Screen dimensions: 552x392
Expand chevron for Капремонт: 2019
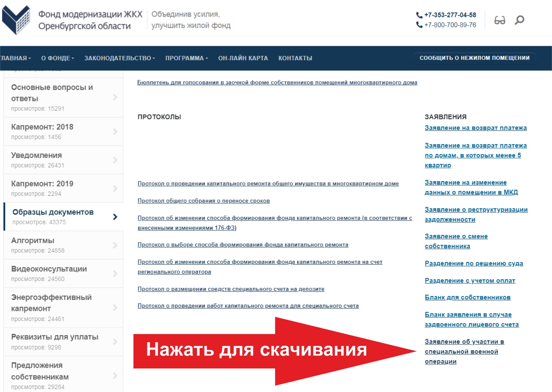115,188
